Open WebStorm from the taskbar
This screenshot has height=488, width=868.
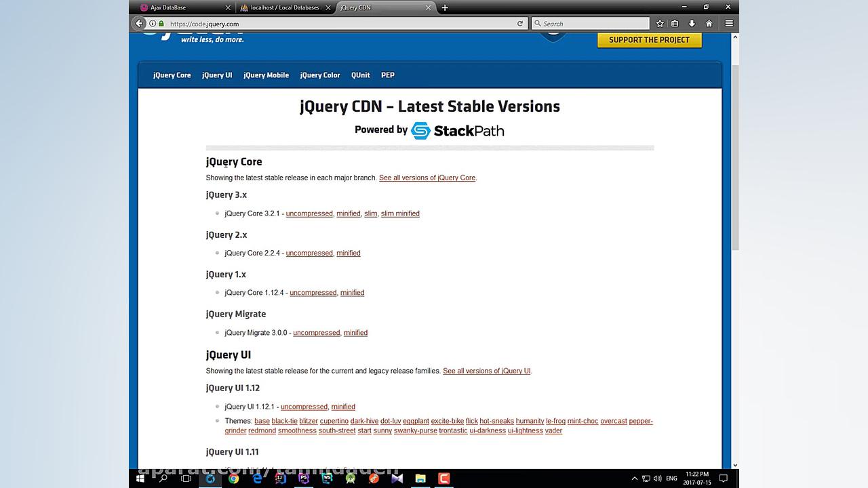click(x=327, y=479)
